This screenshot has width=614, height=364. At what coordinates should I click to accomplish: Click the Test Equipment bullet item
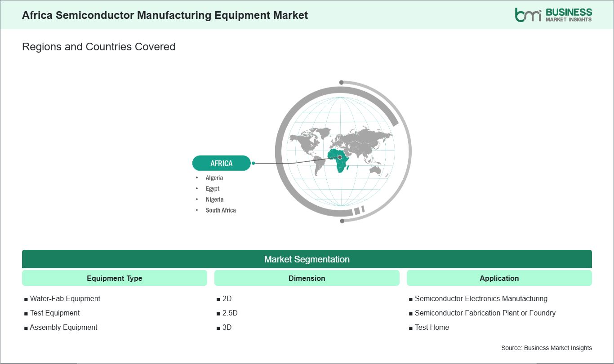54,313
